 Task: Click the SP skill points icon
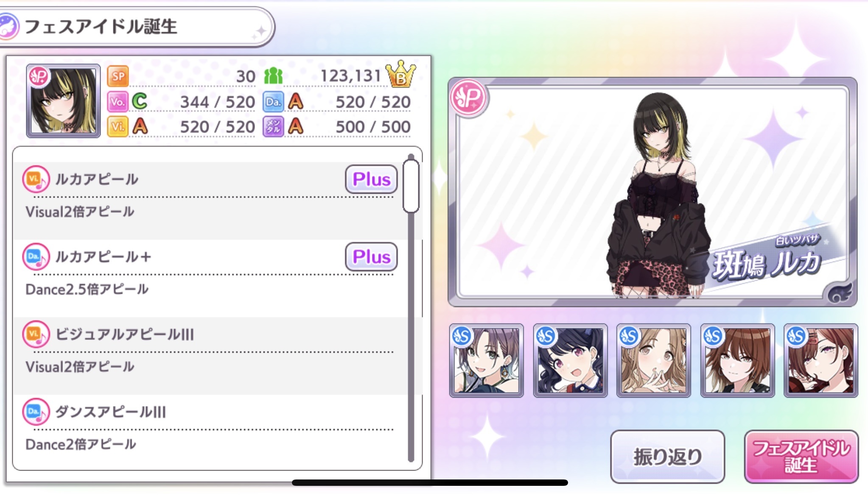tap(118, 76)
